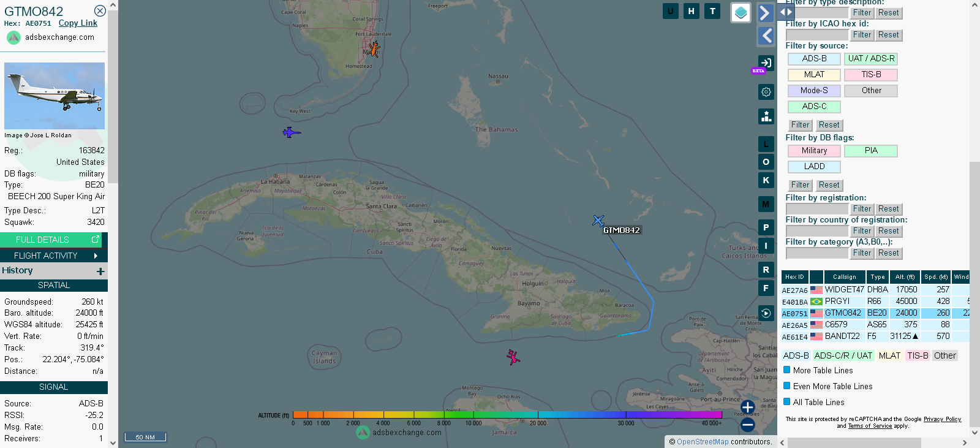The image size is (980, 448).
Task: Sort table by Hex ID column header
Action: 794,277
